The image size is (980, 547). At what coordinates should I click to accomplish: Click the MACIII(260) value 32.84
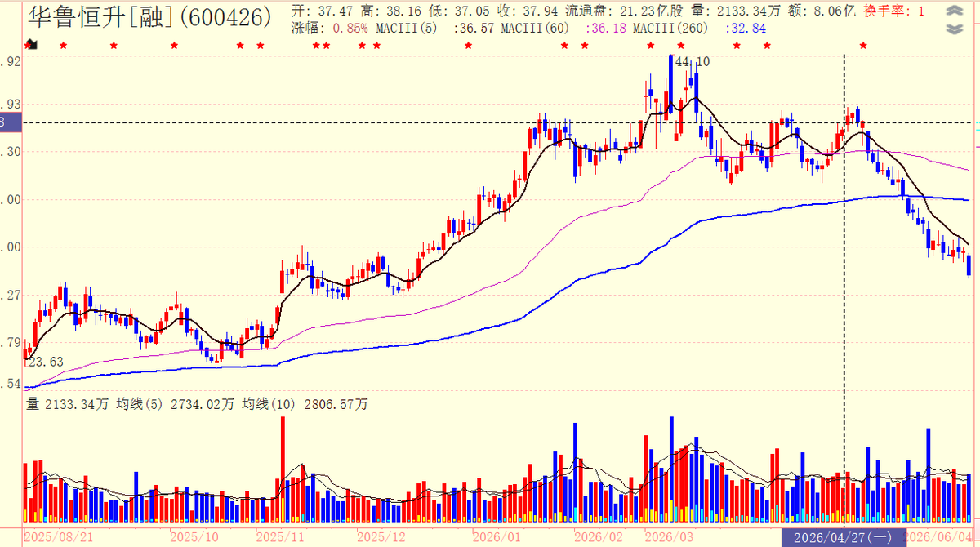tap(750, 28)
